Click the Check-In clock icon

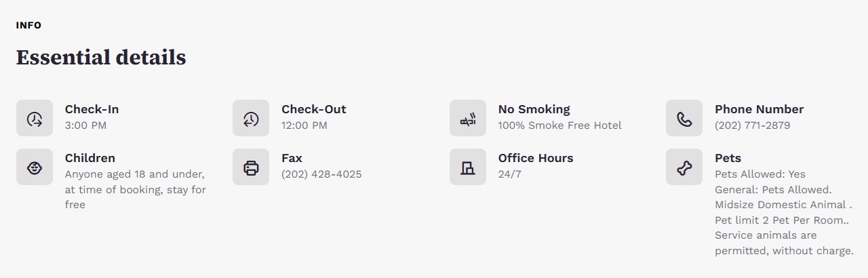tap(35, 119)
